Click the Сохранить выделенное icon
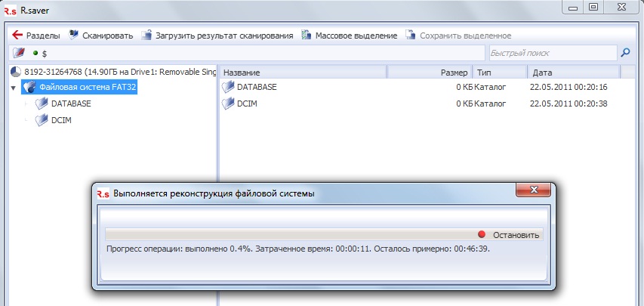The image size is (644, 306). tap(411, 35)
